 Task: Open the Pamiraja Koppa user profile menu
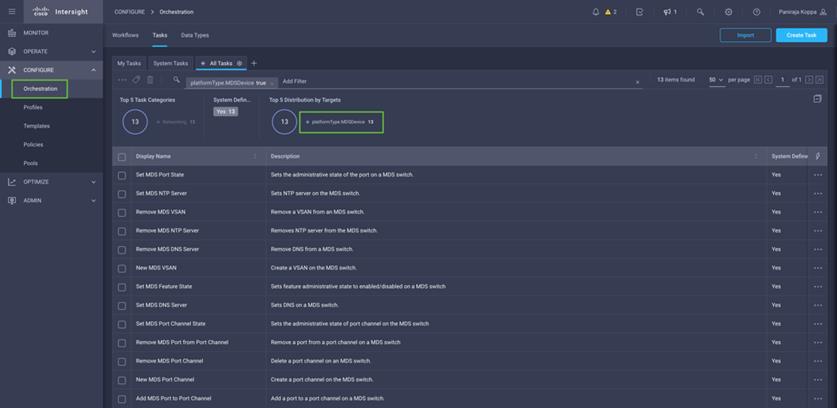tap(802, 12)
